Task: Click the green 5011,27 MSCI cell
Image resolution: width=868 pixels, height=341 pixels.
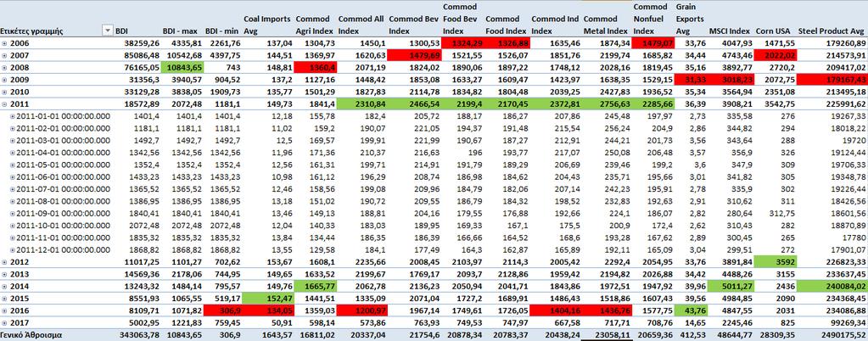Action: pos(731,286)
